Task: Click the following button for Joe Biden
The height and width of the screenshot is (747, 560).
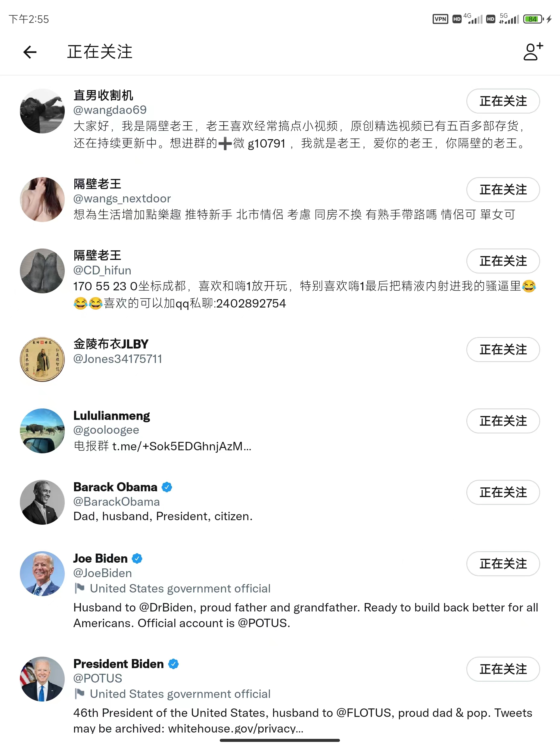Action: click(x=503, y=564)
